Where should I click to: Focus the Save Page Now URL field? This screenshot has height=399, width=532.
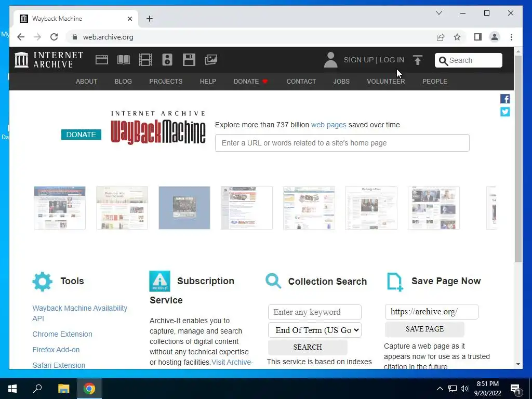click(x=432, y=312)
